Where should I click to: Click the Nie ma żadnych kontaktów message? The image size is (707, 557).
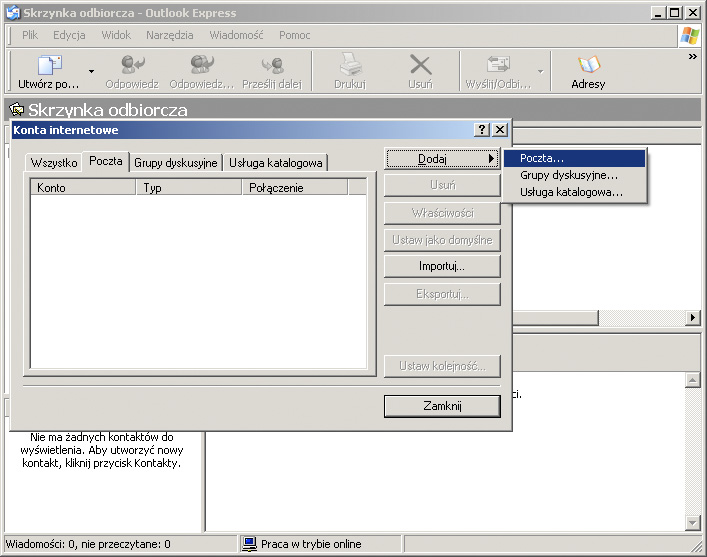[102, 450]
